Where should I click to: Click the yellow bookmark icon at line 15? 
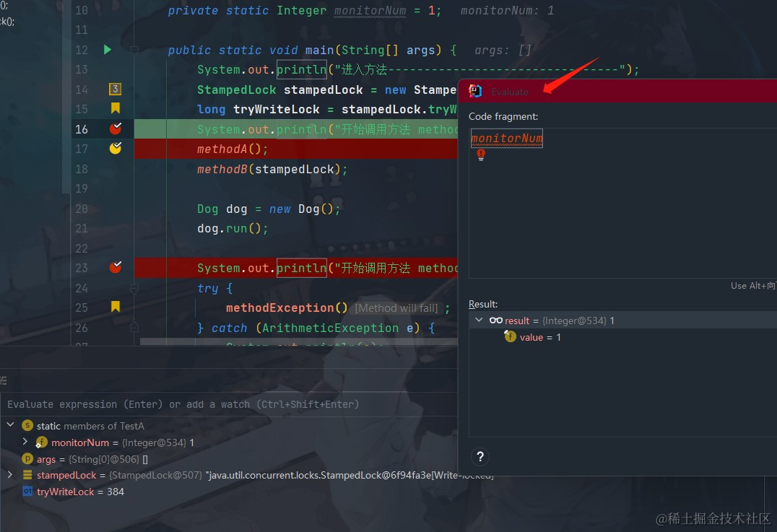tap(116, 108)
